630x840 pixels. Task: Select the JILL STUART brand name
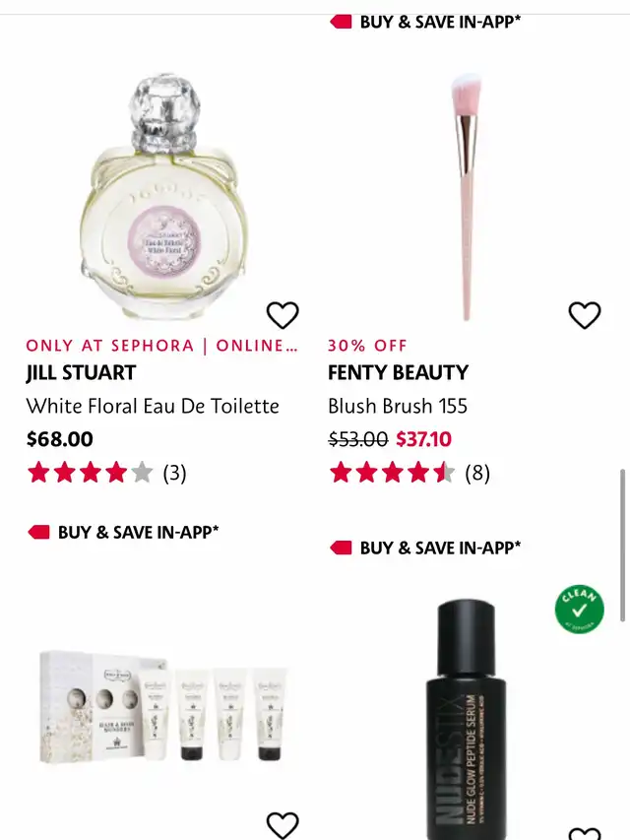pos(81,372)
